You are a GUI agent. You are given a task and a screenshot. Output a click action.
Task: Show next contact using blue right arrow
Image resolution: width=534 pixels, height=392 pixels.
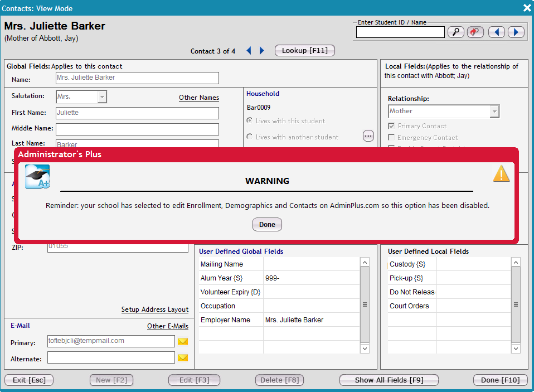coord(261,50)
